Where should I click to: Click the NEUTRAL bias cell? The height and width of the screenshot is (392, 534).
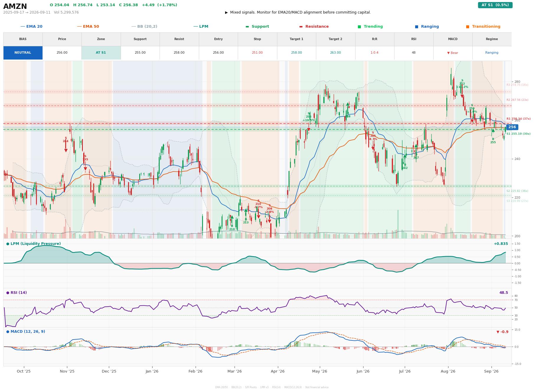[23, 53]
